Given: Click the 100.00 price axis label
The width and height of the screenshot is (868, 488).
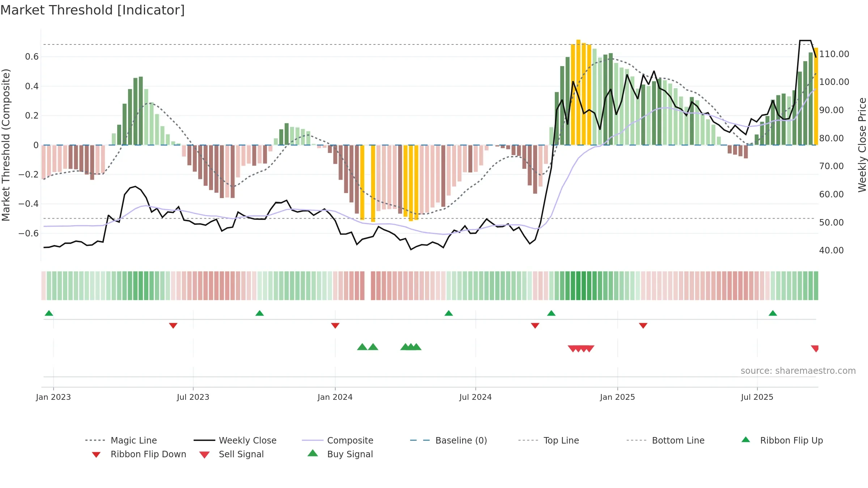Looking at the screenshot, I should point(834,82).
